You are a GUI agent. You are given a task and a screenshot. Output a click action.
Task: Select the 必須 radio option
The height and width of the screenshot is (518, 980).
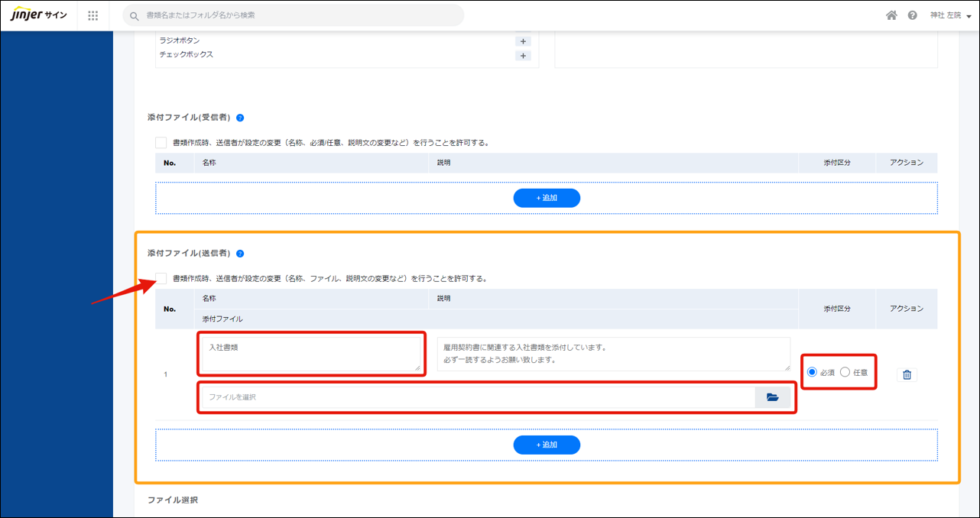[812, 372]
